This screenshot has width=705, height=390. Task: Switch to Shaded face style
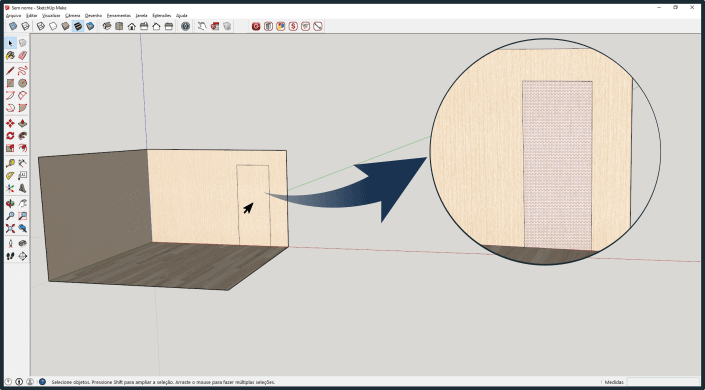click(x=66, y=27)
